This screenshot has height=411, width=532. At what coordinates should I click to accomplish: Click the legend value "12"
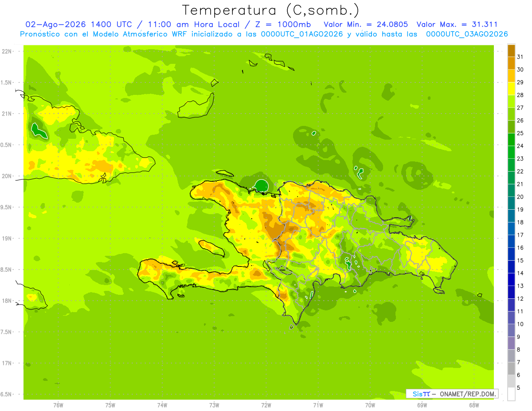pos(520,299)
